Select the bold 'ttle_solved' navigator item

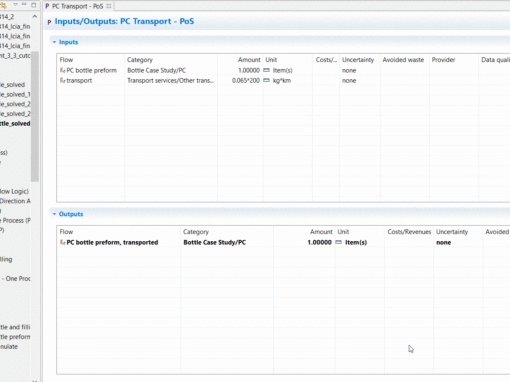pos(15,124)
